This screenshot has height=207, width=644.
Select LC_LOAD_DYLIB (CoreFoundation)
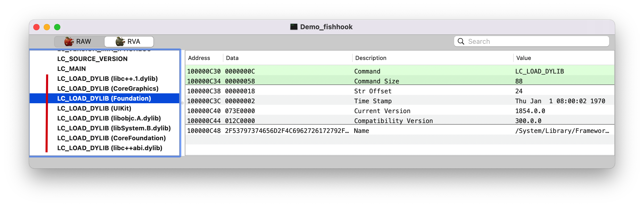click(x=112, y=138)
